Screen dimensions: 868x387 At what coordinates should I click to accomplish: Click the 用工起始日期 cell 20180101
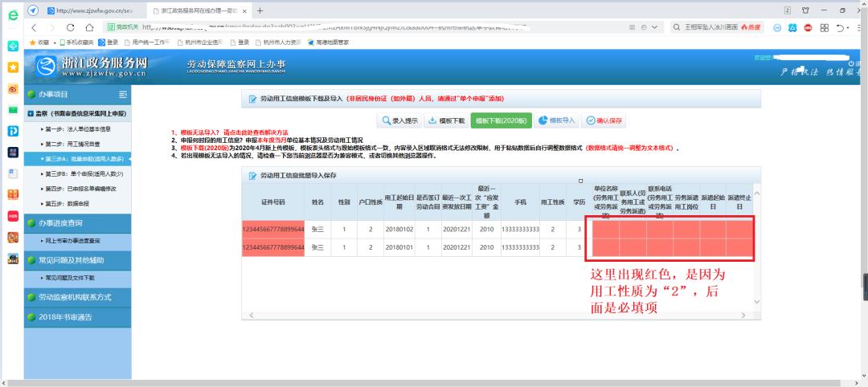tap(399, 247)
